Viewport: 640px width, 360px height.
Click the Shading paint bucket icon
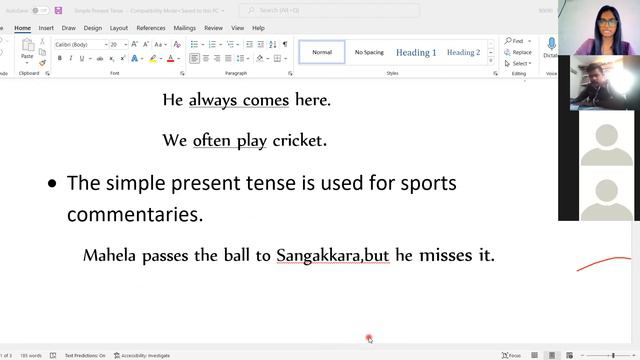click(260, 59)
